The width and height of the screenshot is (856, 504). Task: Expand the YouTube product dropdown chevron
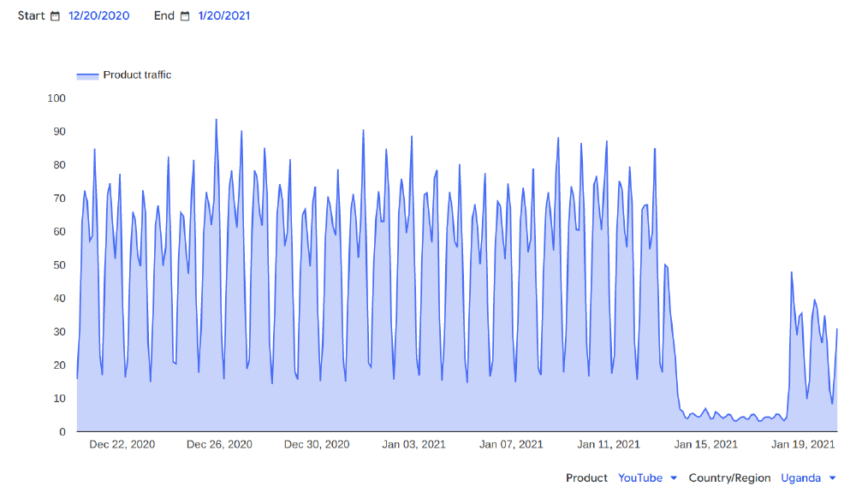click(x=673, y=478)
